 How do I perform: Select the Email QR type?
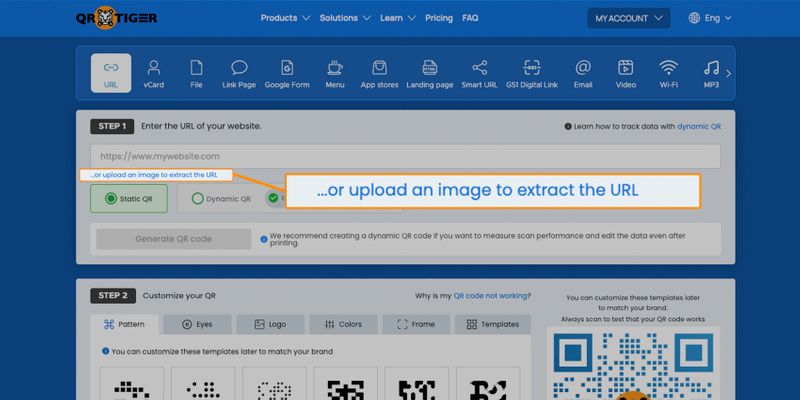583,73
